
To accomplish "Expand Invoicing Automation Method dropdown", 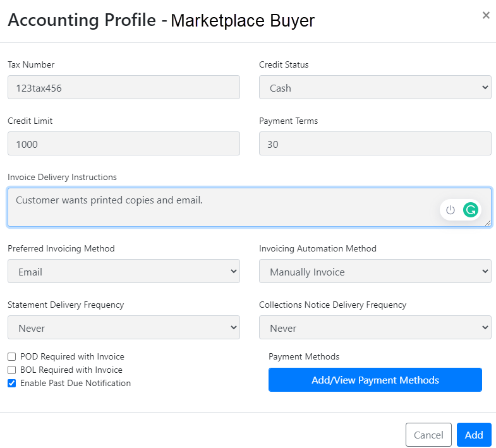I will pos(375,271).
